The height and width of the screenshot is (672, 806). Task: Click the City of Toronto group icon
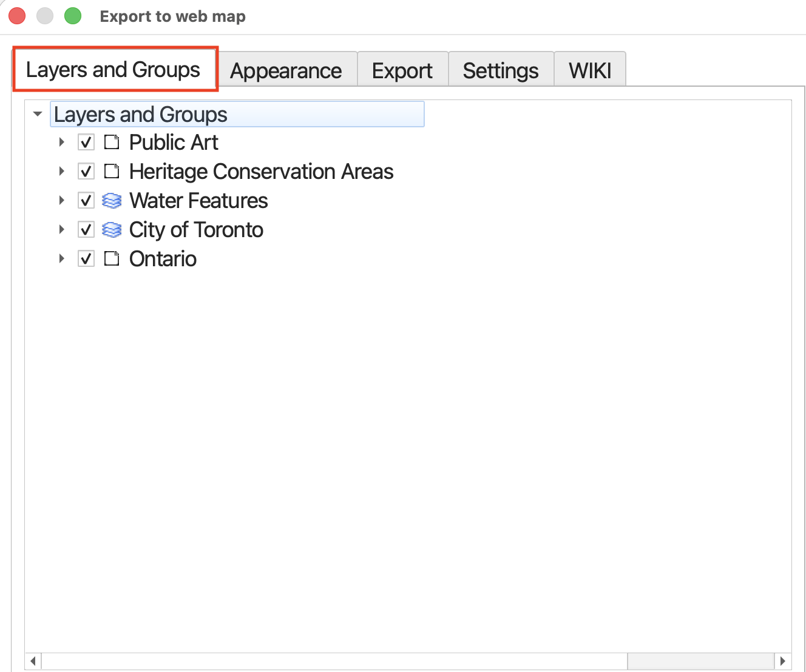click(x=112, y=230)
